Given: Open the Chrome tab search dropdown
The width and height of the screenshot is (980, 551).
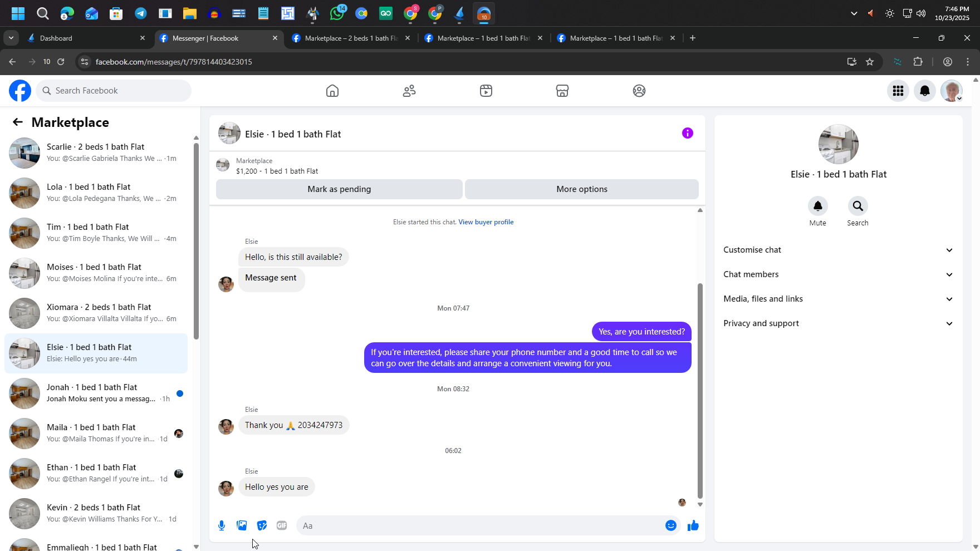Looking at the screenshot, I should (11, 38).
